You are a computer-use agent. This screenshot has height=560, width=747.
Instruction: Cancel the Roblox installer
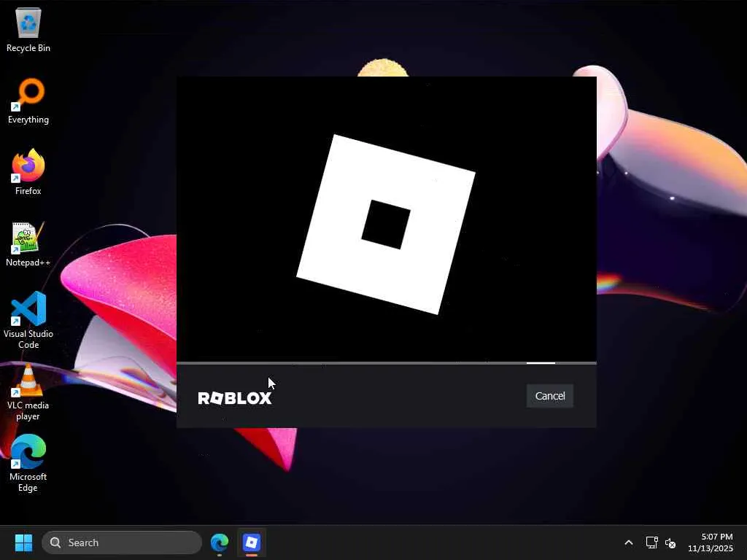pos(550,396)
